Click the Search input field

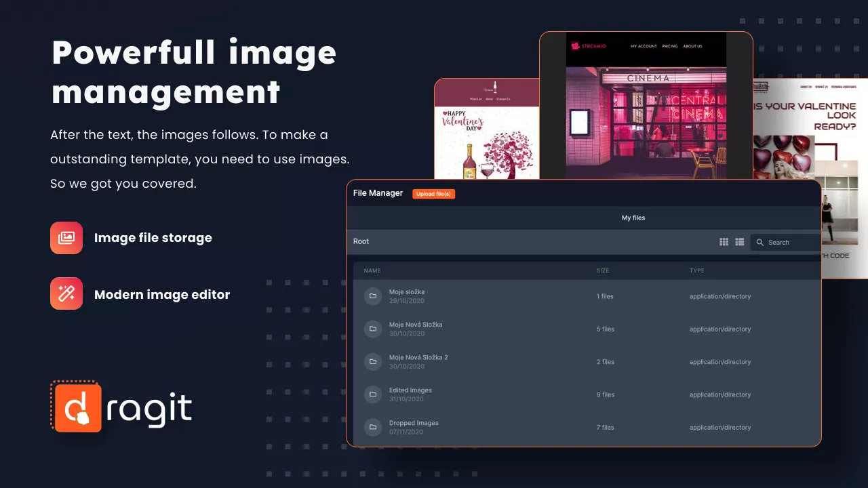pyautogui.click(x=790, y=243)
